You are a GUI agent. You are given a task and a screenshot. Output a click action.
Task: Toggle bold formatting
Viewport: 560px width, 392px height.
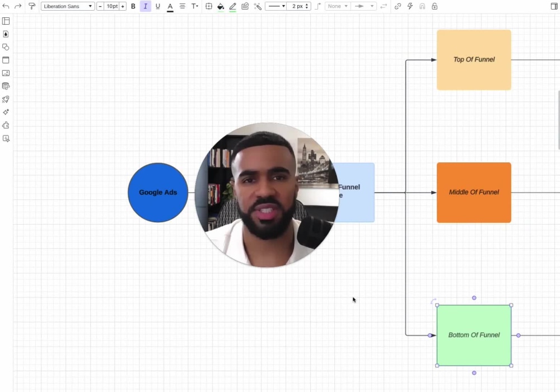[x=133, y=6]
